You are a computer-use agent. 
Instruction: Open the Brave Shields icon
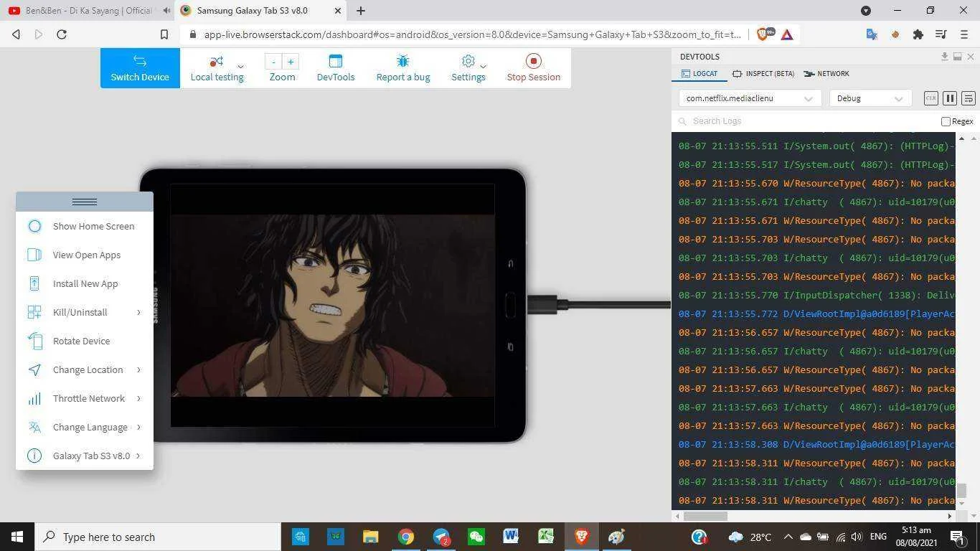click(763, 34)
